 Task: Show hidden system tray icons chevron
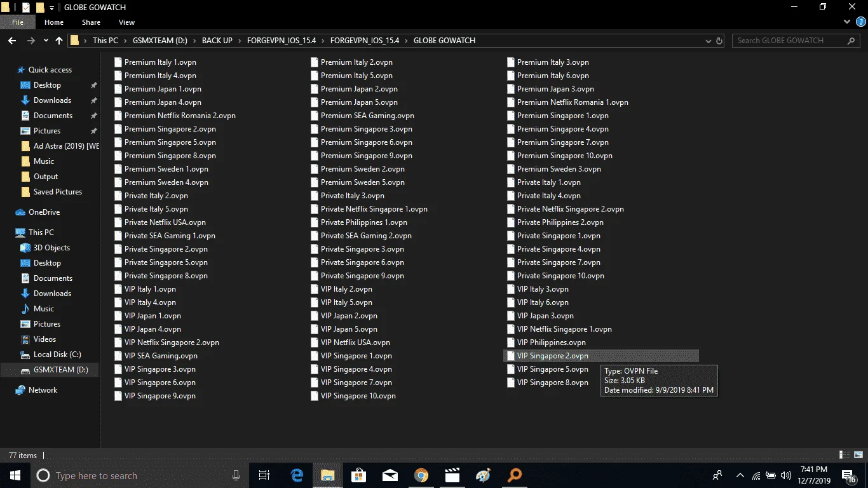click(x=740, y=475)
